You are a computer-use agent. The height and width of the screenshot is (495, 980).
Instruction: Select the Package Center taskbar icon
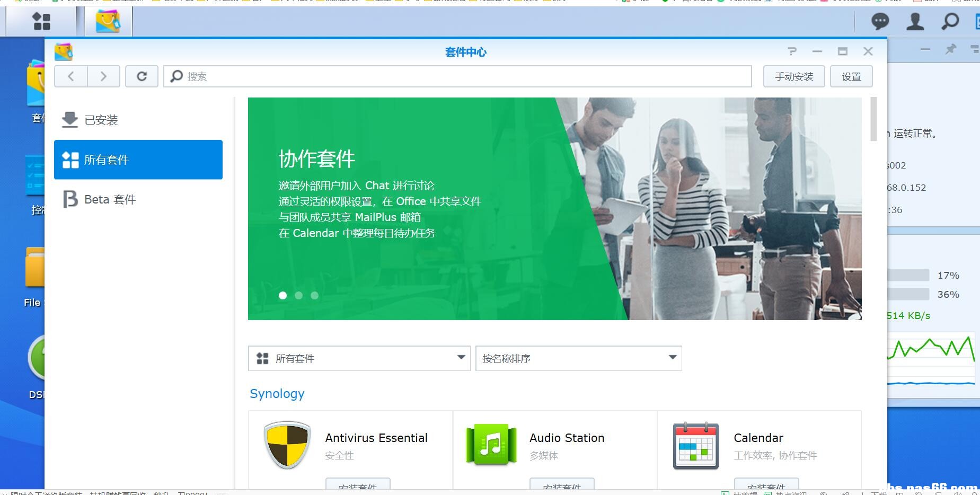pyautogui.click(x=108, y=21)
